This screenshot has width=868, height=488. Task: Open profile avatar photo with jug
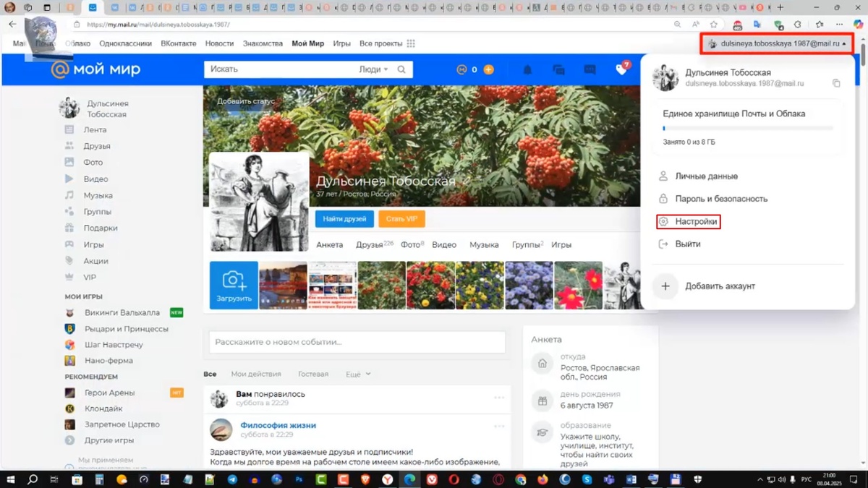point(259,202)
